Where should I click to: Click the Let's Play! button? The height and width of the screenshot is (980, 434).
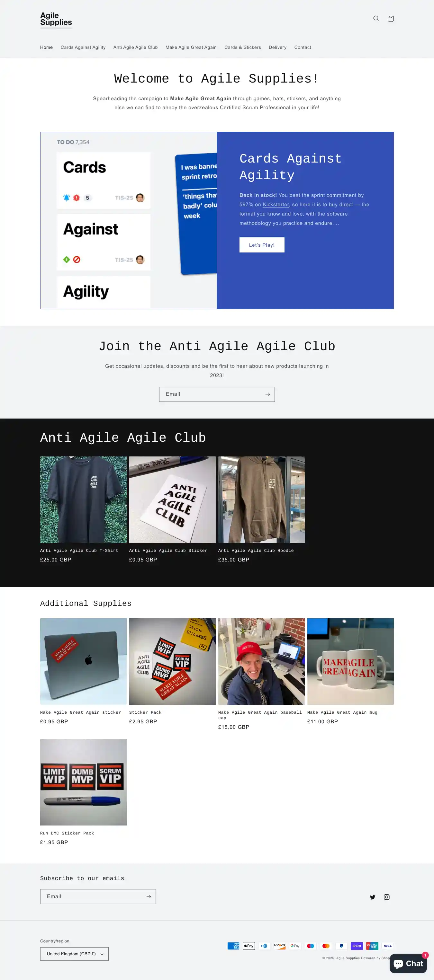pyautogui.click(x=262, y=245)
